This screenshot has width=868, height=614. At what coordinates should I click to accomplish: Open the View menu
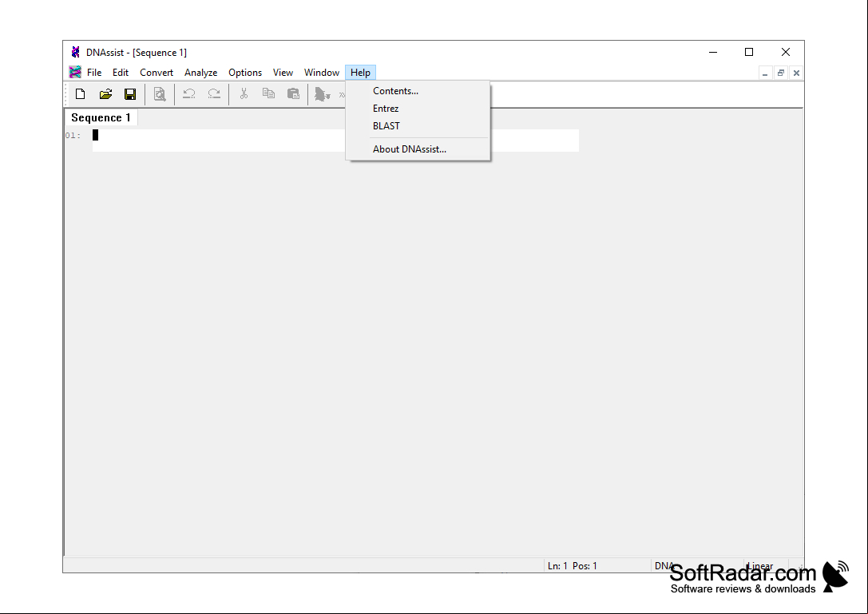[283, 73]
